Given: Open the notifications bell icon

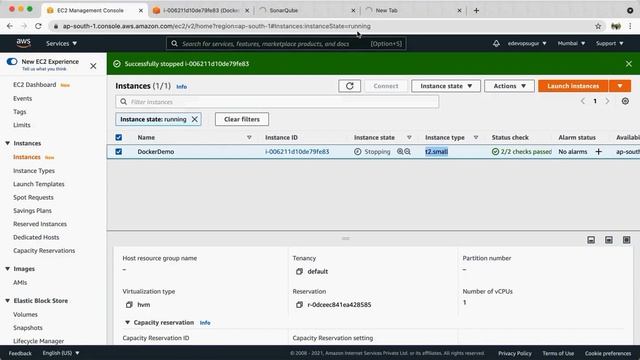Looking at the screenshot, I should click(496, 43).
